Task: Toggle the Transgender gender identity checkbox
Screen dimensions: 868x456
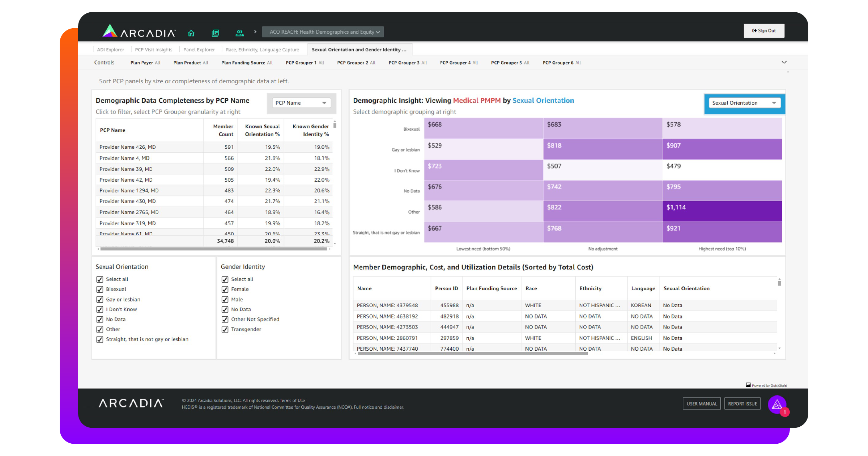Action: pyautogui.click(x=225, y=329)
